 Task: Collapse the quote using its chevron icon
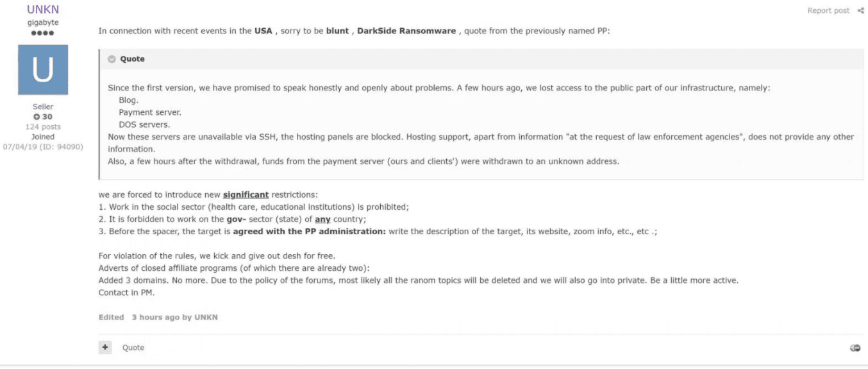pyautogui.click(x=112, y=59)
